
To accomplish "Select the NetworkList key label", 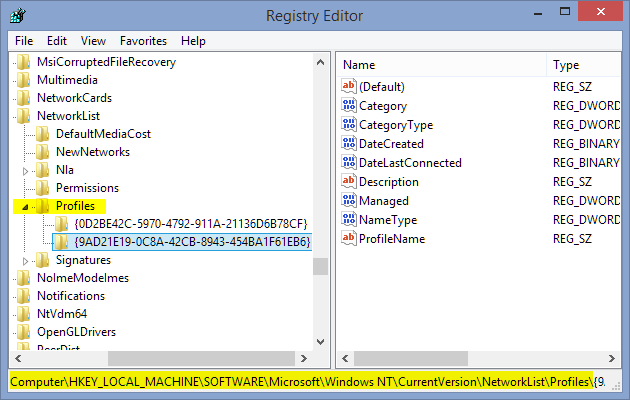I will 68,116.
